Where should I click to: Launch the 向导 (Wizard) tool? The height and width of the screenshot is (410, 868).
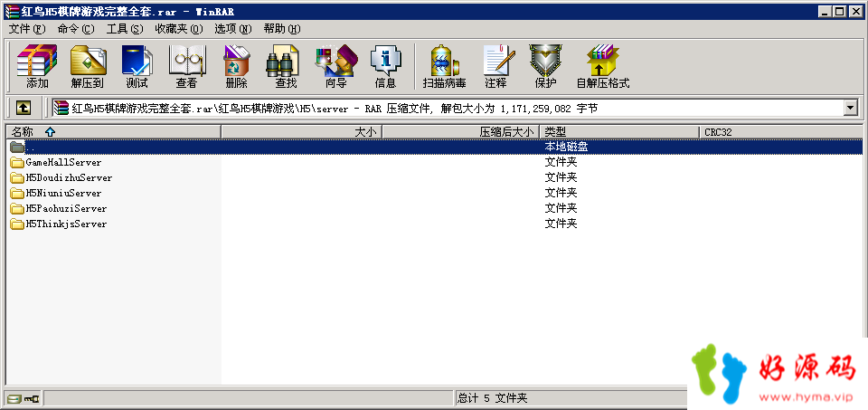pos(336,66)
